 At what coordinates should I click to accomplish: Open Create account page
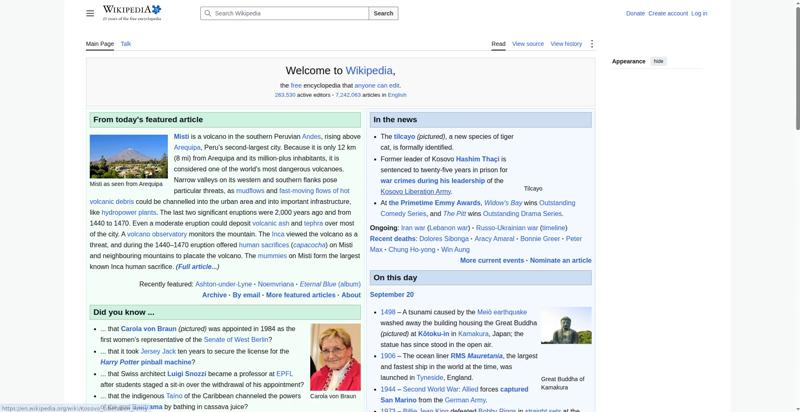point(668,13)
